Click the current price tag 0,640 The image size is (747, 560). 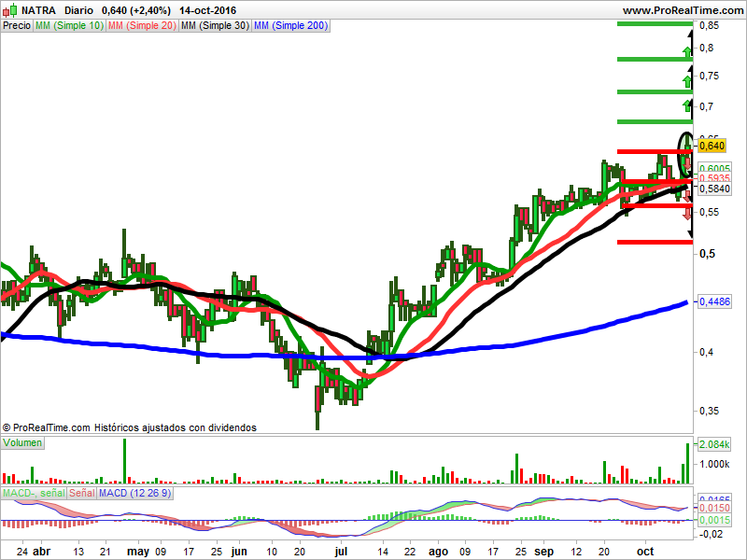click(x=712, y=146)
